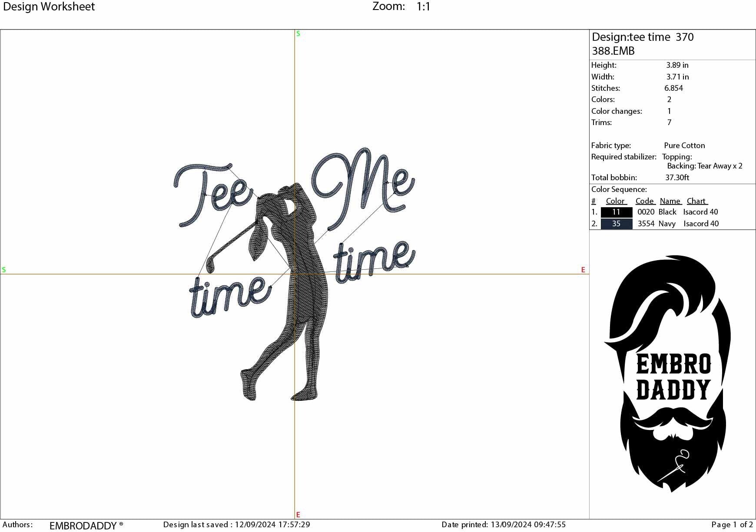Click the green S marker on left edge
The image size is (756, 532).
tap(3, 270)
